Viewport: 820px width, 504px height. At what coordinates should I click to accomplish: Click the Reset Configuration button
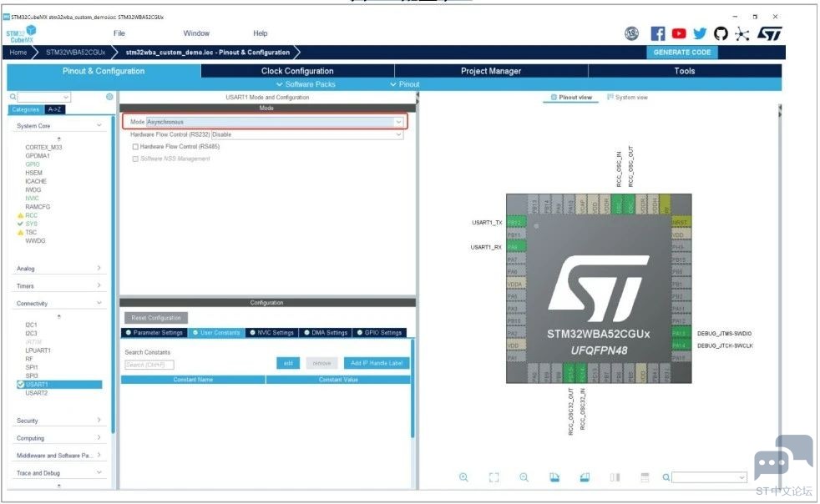[x=156, y=318]
